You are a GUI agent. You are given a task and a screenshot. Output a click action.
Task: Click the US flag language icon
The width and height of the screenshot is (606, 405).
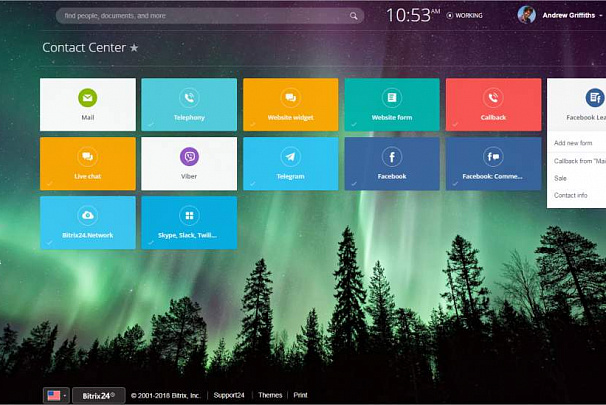pos(54,395)
